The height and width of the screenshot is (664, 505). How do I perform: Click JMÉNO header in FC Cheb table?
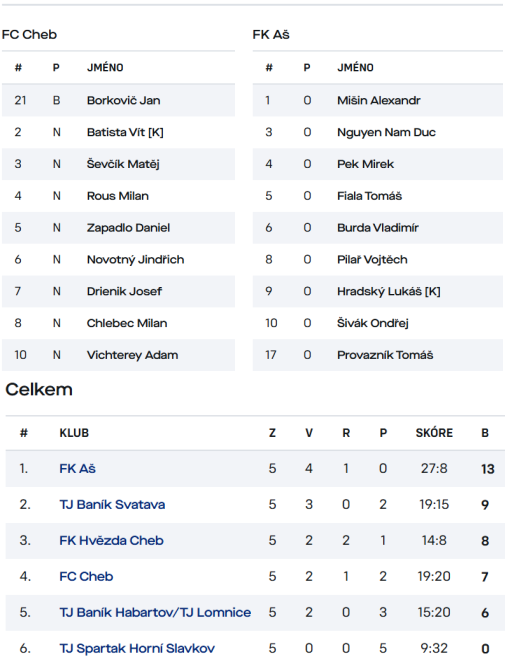pyautogui.click(x=105, y=67)
